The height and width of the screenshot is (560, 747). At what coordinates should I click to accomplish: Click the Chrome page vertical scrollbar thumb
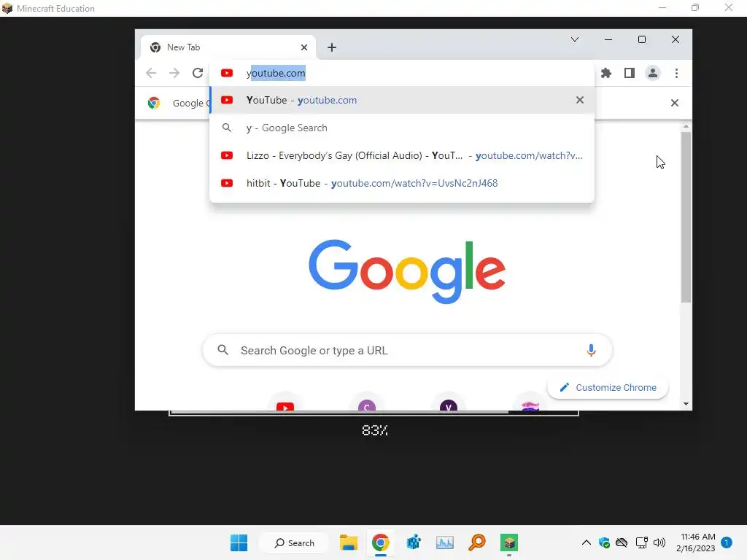pyautogui.click(x=686, y=217)
